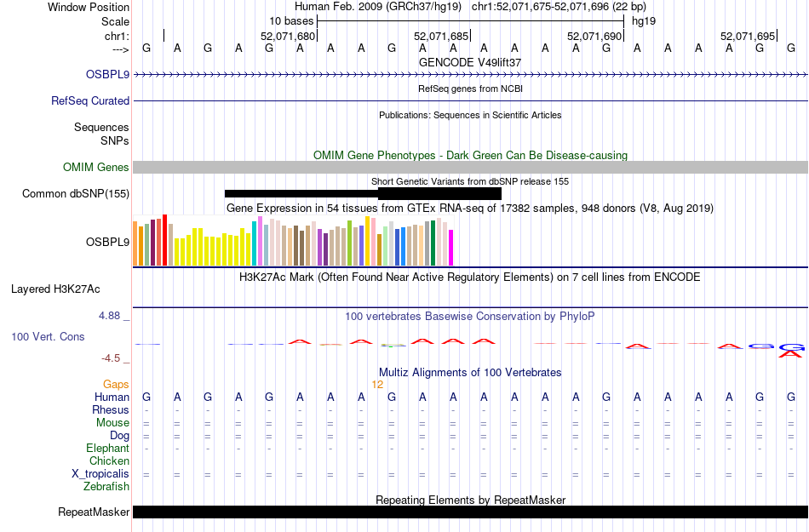Open Basewise Conservation by PhyloP title
Screen dimensions: 809x532
(x=470, y=316)
